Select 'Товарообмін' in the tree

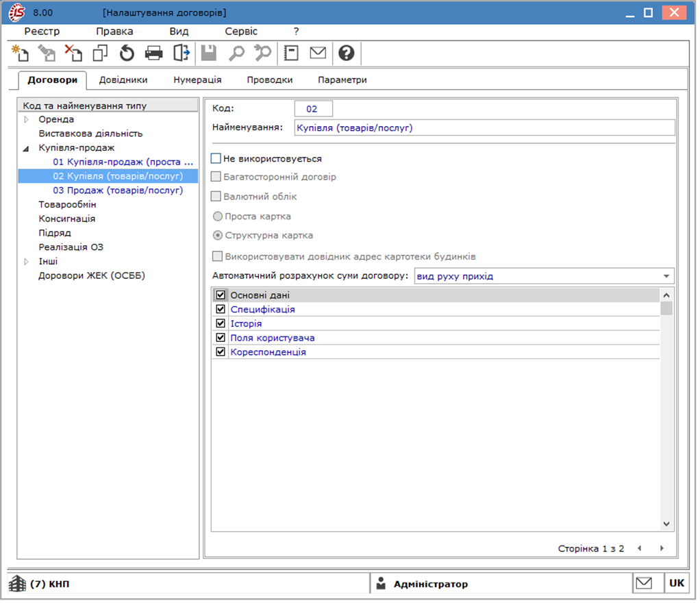pos(67,205)
